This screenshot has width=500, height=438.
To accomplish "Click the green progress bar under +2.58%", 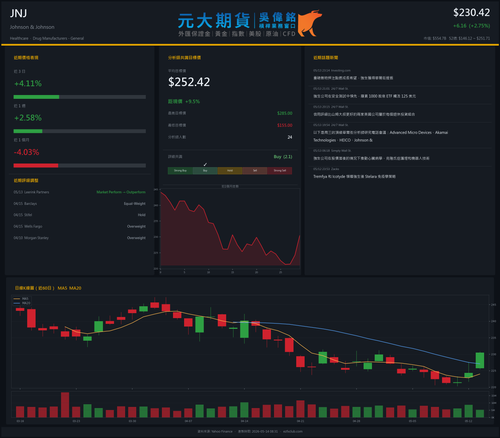I will [28, 131].
